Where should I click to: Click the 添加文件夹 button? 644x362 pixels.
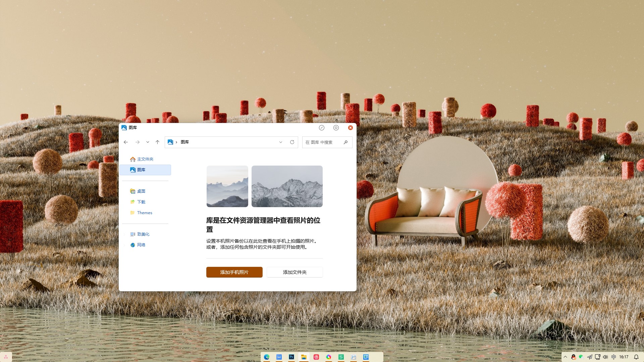tap(294, 272)
